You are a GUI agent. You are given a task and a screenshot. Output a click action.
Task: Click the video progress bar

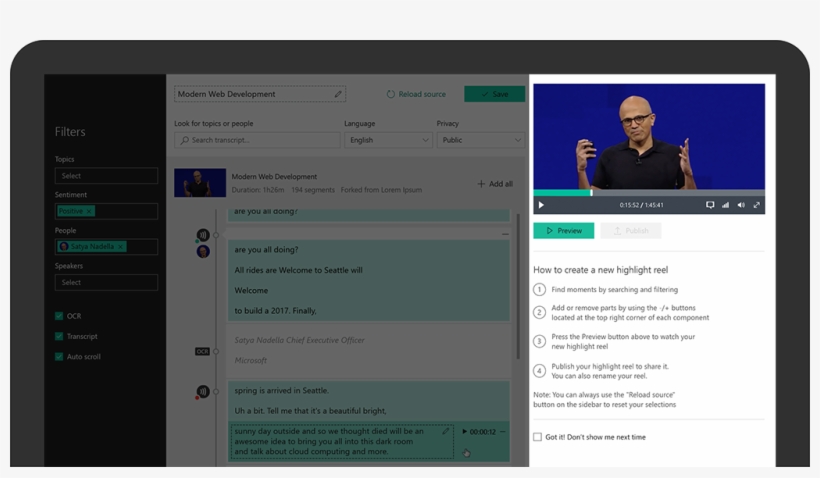click(x=648, y=192)
